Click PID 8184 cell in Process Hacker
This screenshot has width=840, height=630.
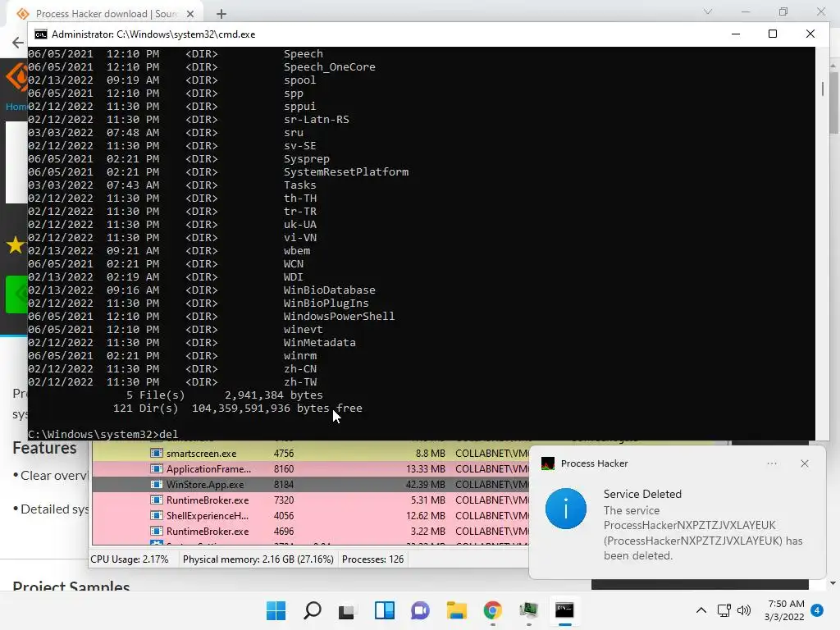click(283, 484)
